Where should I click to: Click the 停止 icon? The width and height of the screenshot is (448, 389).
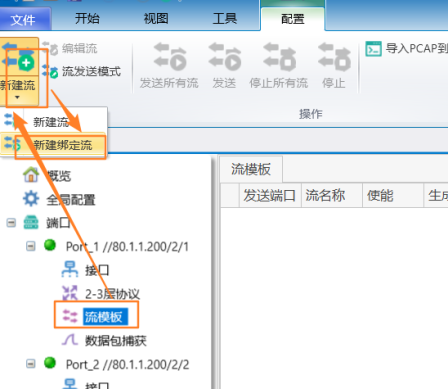(x=334, y=57)
